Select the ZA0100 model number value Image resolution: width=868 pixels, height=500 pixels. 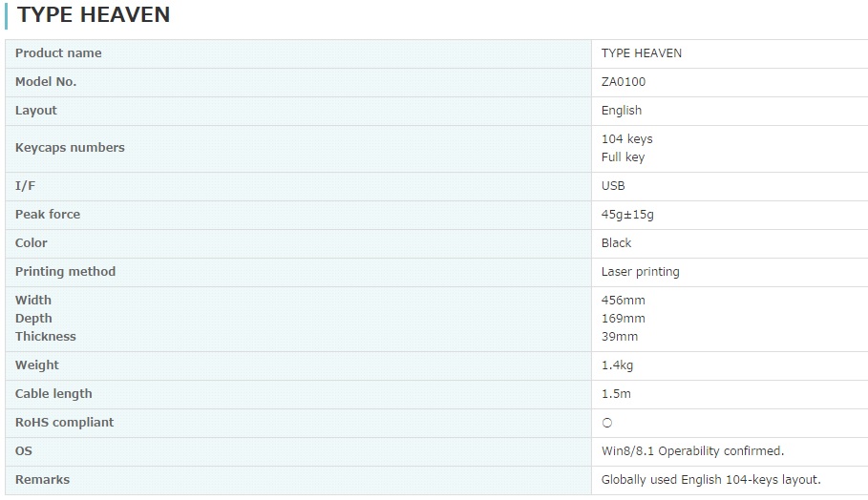click(x=624, y=82)
